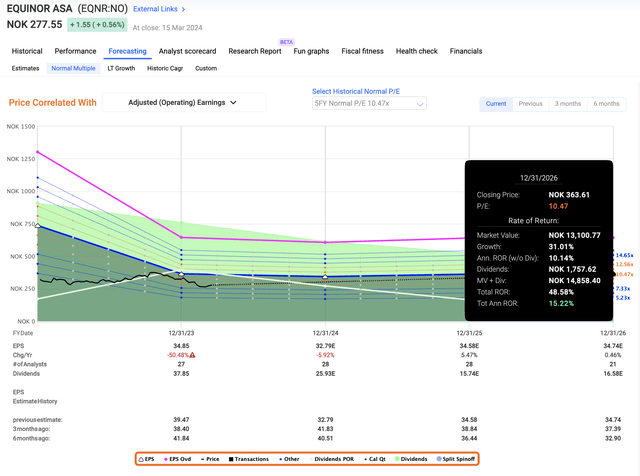Click the EPS estimate 34.58E

click(x=469, y=346)
